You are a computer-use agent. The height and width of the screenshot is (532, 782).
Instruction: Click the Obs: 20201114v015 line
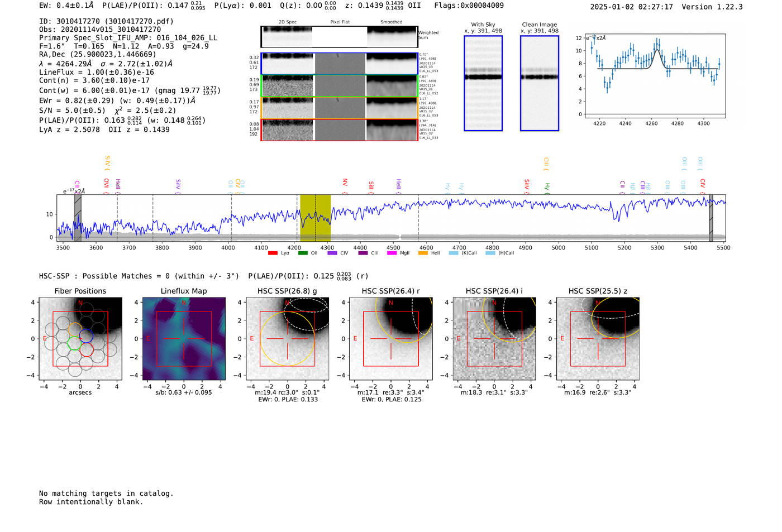tap(100, 30)
